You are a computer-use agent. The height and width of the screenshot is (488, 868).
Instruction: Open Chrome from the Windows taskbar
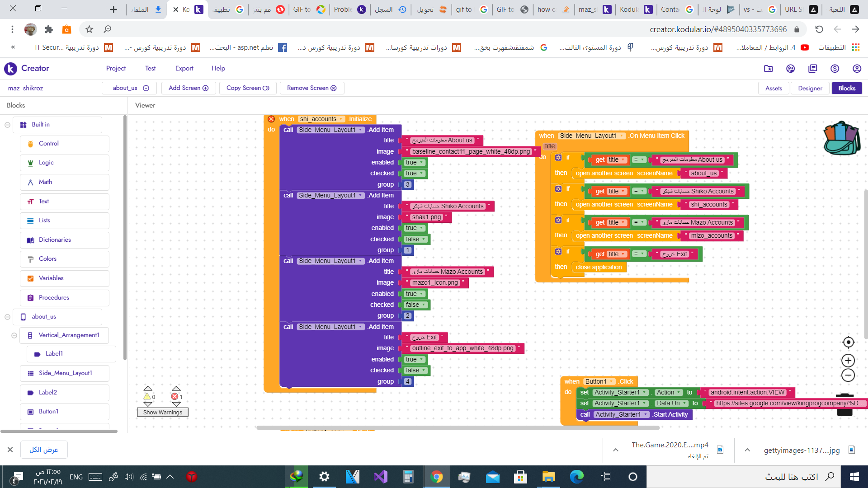click(436, 477)
